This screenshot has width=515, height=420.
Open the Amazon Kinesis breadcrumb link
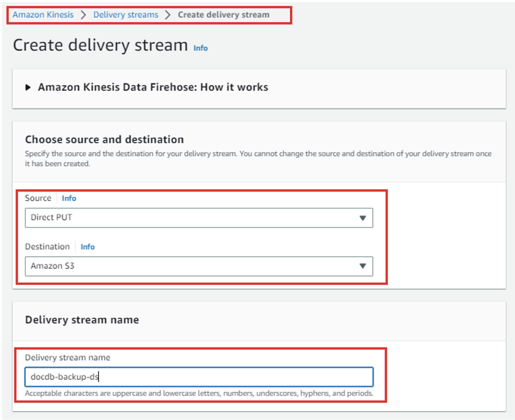43,15
